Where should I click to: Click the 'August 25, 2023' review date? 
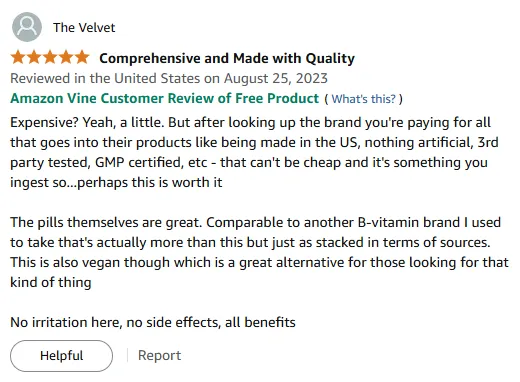tap(276, 79)
